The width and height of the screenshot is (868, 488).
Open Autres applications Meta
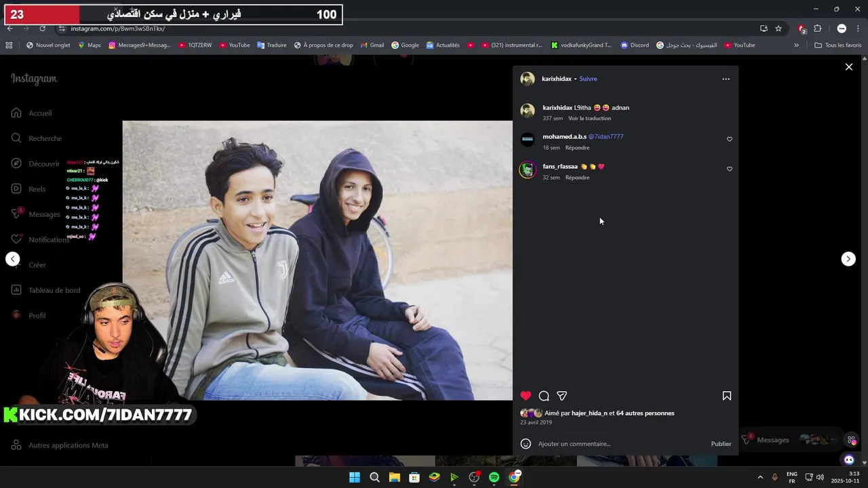click(x=60, y=445)
